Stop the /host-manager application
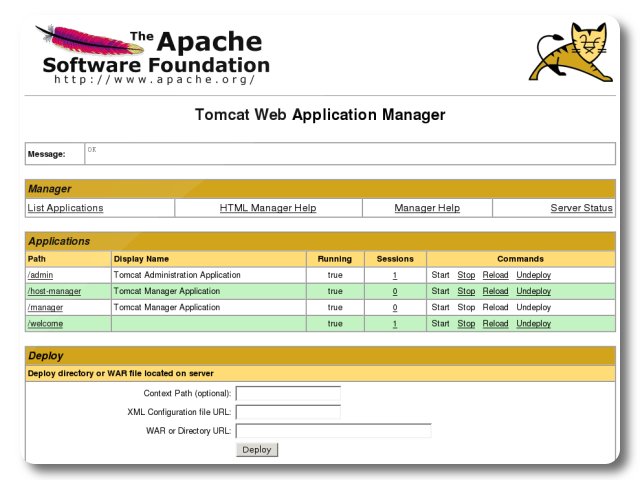The width and height of the screenshot is (640, 480). coord(466,291)
